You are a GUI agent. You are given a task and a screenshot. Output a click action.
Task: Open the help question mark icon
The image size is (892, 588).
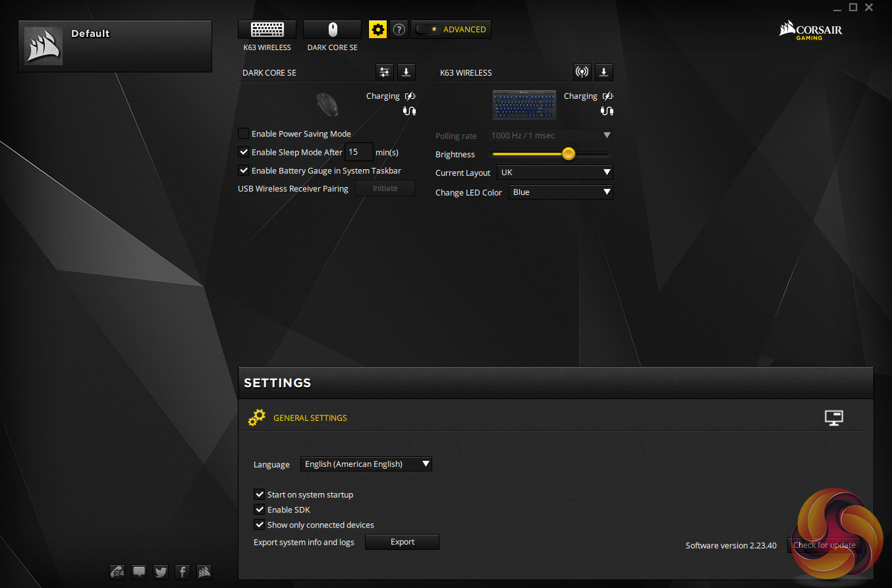[399, 30]
